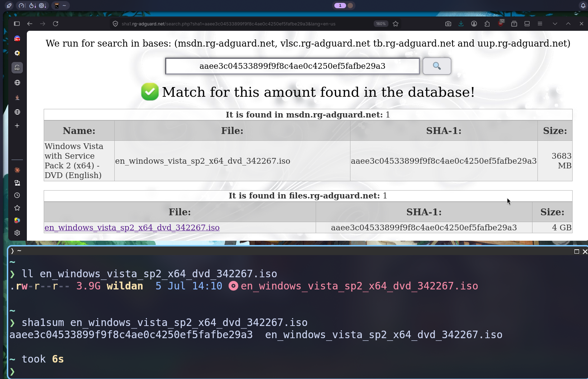Image resolution: width=588 pixels, height=379 pixels.
Task: Open the uBlock Origin extension badge
Action: (501, 23)
